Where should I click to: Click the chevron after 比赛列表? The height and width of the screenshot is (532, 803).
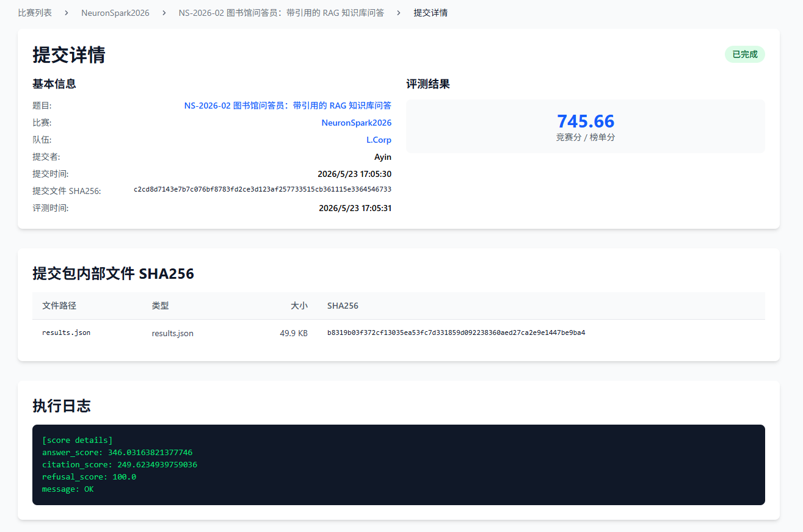[67, 13]
